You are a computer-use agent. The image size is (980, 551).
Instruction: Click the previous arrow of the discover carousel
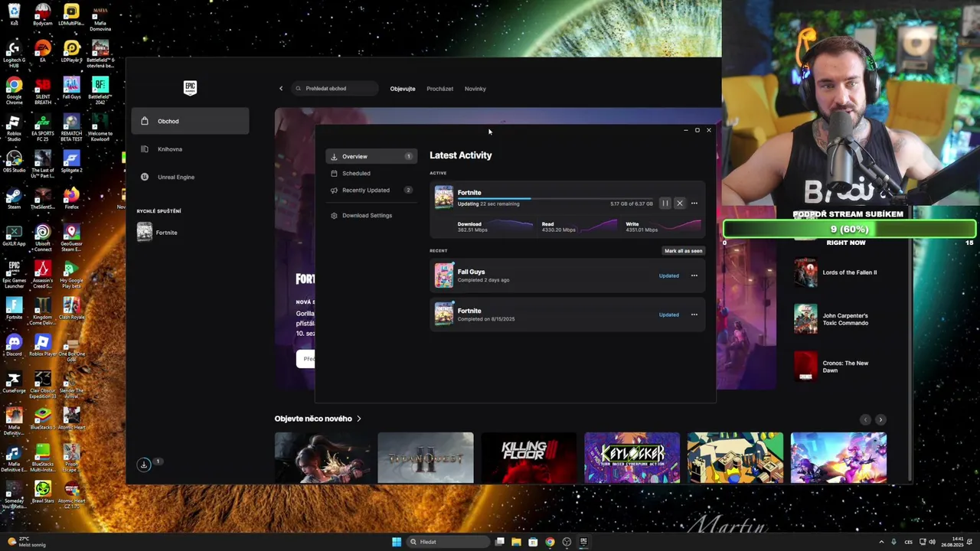coord(865,419)
